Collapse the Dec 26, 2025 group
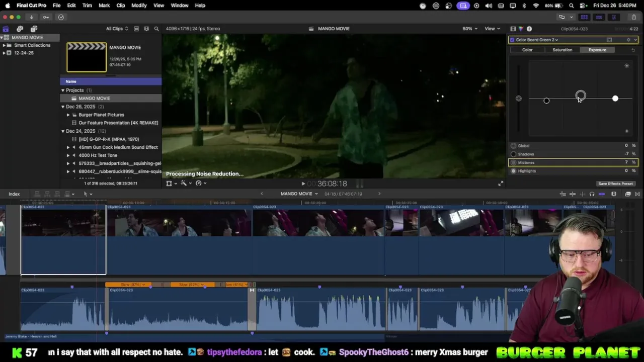 coord(63,107)
